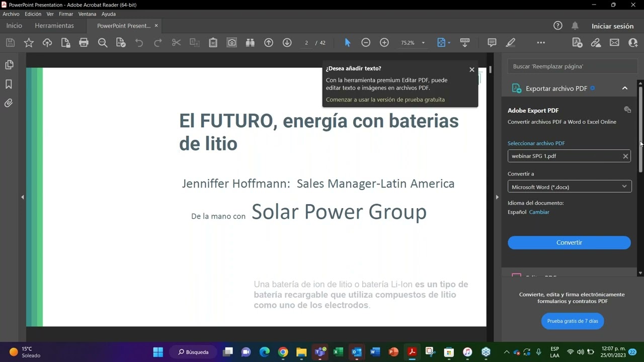Bookmark file with star icon
The height and width of the screenshot is (362, 644).
29,43
